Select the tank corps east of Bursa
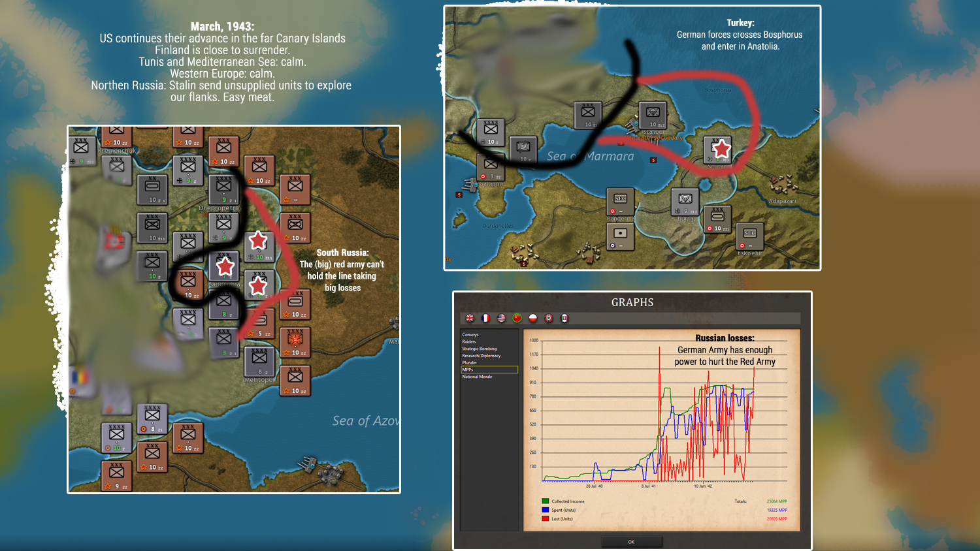This screenshot has height=551, width=980. coord(717,219)
